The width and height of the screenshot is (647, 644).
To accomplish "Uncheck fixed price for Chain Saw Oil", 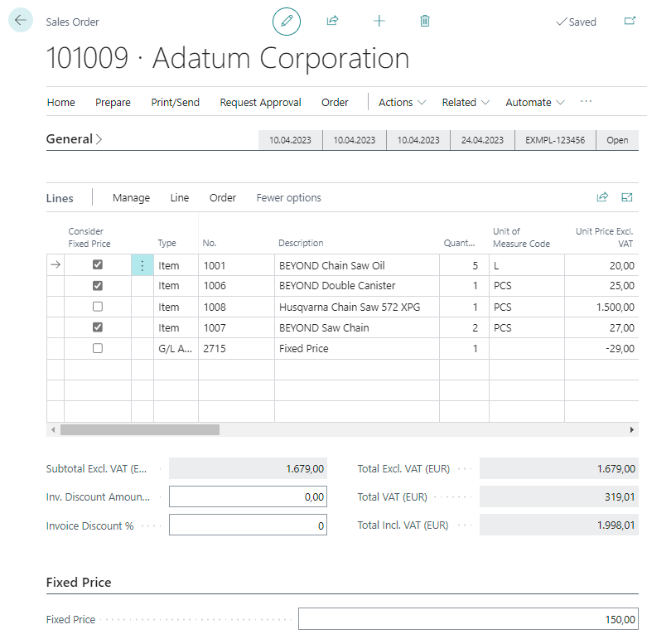I will 98,265.
